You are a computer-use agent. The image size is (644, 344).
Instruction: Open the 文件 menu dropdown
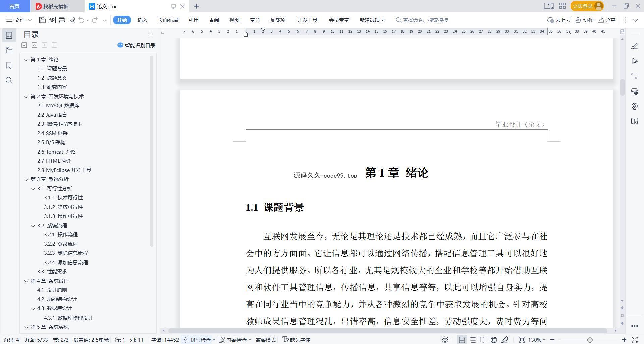tap(19, 20)
